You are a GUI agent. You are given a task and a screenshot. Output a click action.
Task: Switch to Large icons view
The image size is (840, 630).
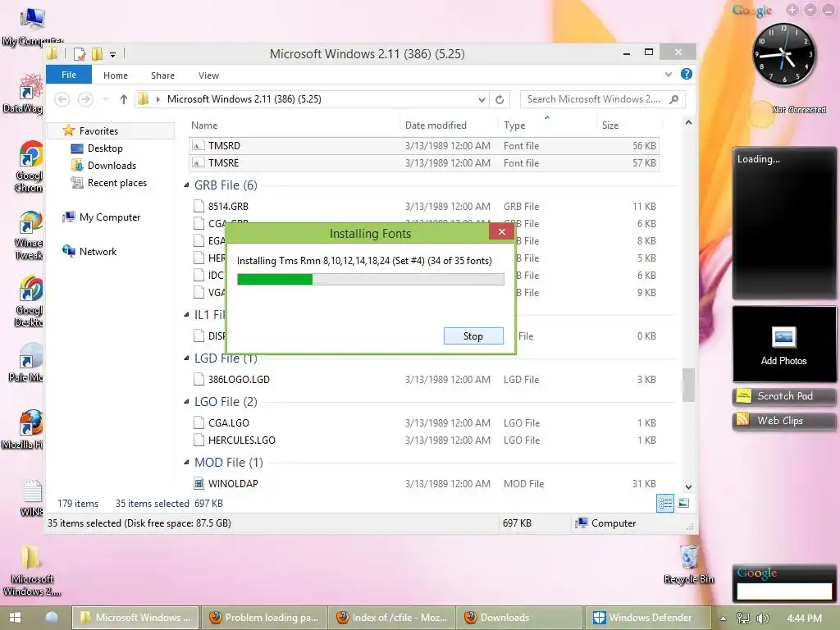683,503
